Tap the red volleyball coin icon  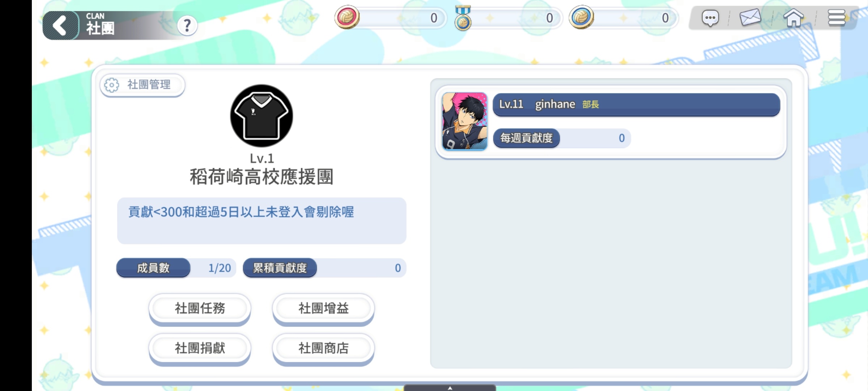pos(347,17)
